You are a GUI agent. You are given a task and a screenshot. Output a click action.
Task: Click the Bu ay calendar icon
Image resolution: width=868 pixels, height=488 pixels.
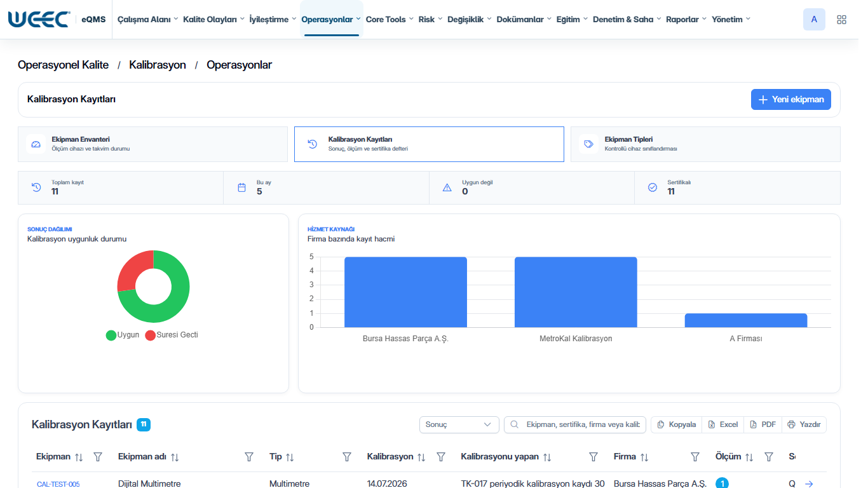click(x=241, y=187)
